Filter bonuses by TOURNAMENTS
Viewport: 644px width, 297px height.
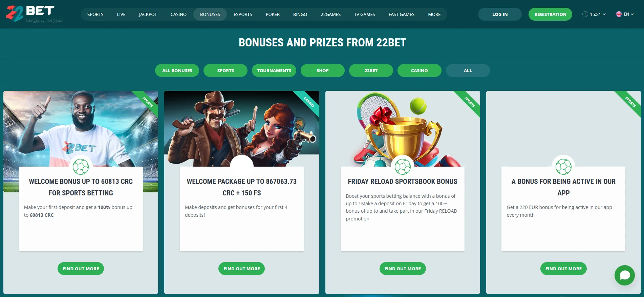coord(274,70)
